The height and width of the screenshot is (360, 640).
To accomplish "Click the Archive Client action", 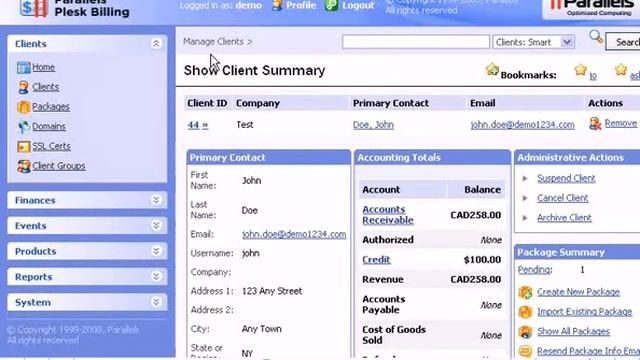I will tap(564, 218).
